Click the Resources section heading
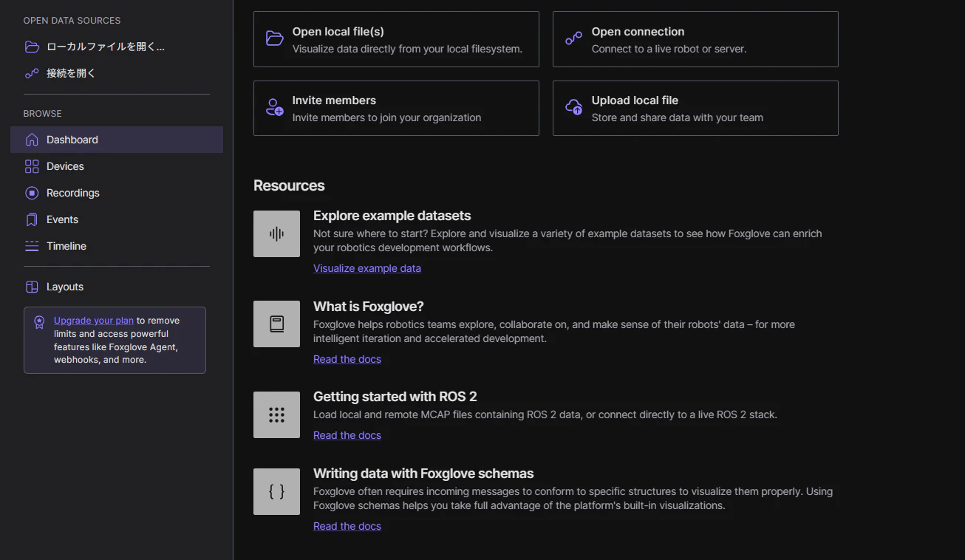 289,185
